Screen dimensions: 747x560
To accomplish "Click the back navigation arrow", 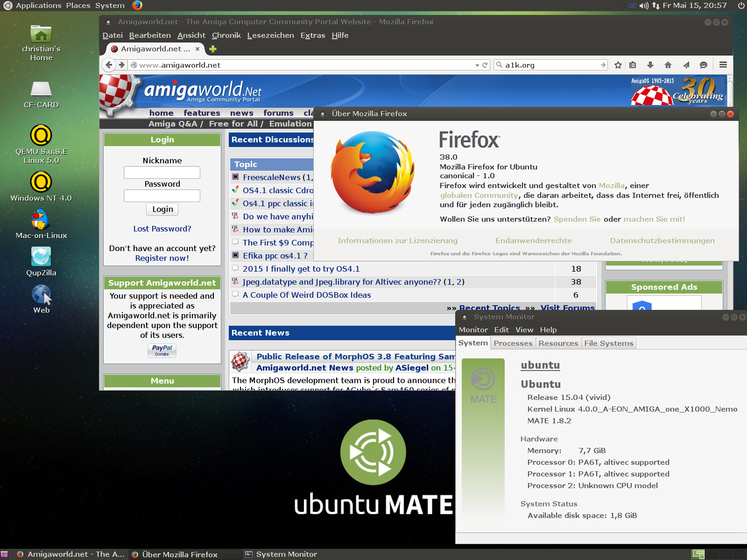I will [109, 65].
